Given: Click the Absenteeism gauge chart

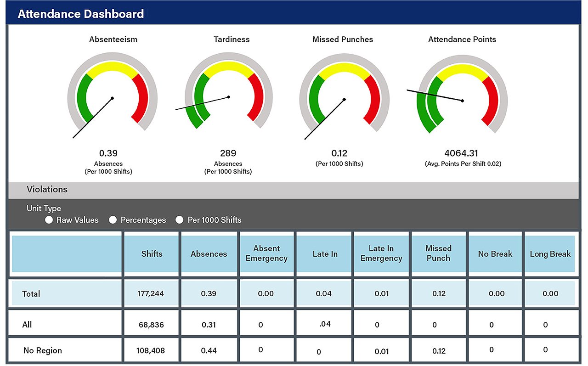Looking at the screenshot, I should point(113,95).
